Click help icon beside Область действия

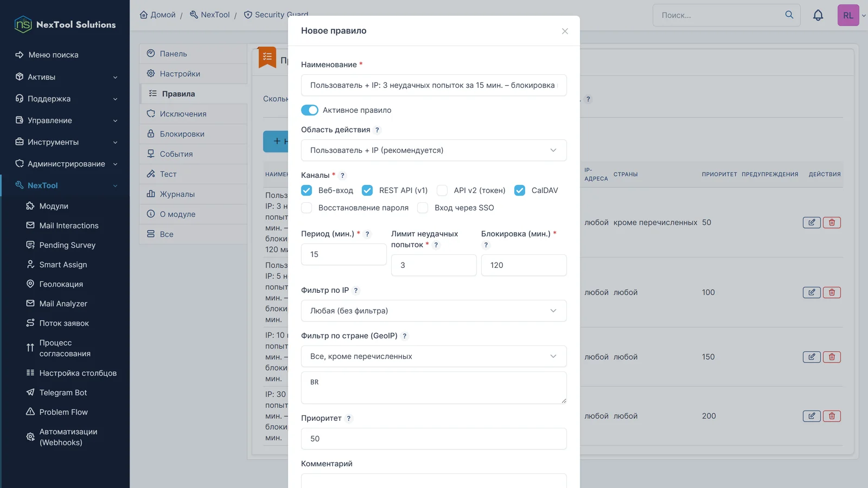(x=377, y=130)
